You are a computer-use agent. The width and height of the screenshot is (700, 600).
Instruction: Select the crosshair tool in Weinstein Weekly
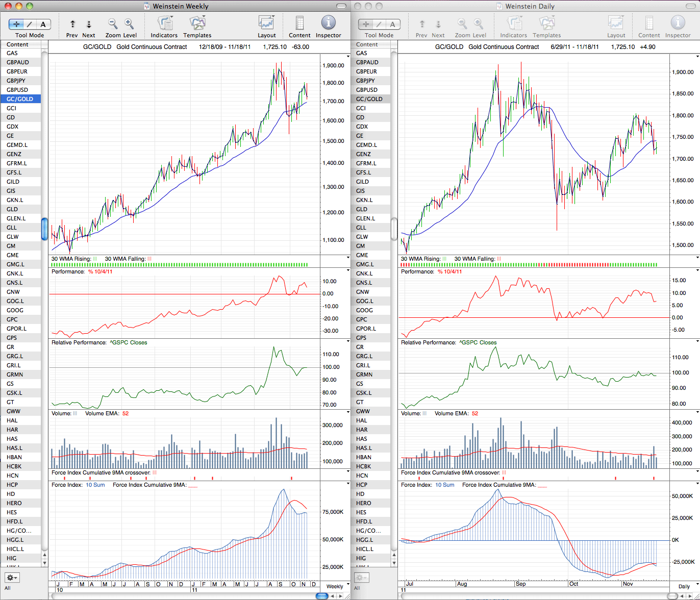16,24
